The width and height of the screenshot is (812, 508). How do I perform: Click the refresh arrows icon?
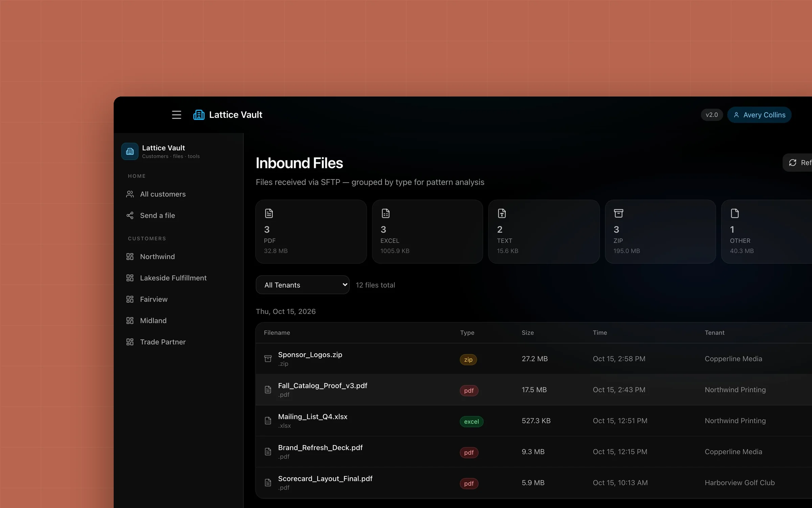point(793,163)
